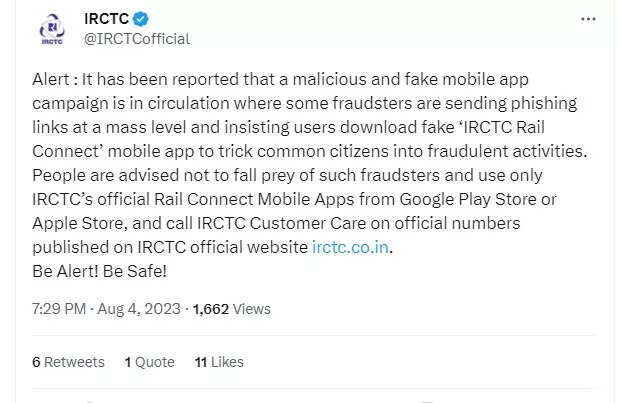Screen dimensions: 620x403
Task: View the 1,662 Views analytics
Action: [231, 309]
